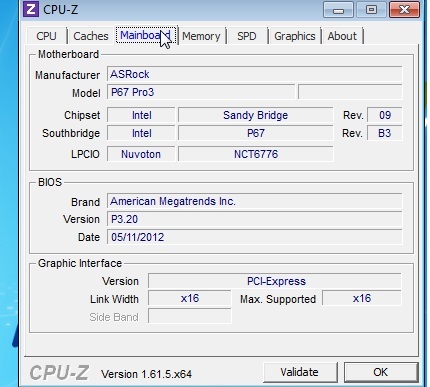Viewport: 430px width, 387px height.
Task: Click the Link Width label
Action: (114, 299)
